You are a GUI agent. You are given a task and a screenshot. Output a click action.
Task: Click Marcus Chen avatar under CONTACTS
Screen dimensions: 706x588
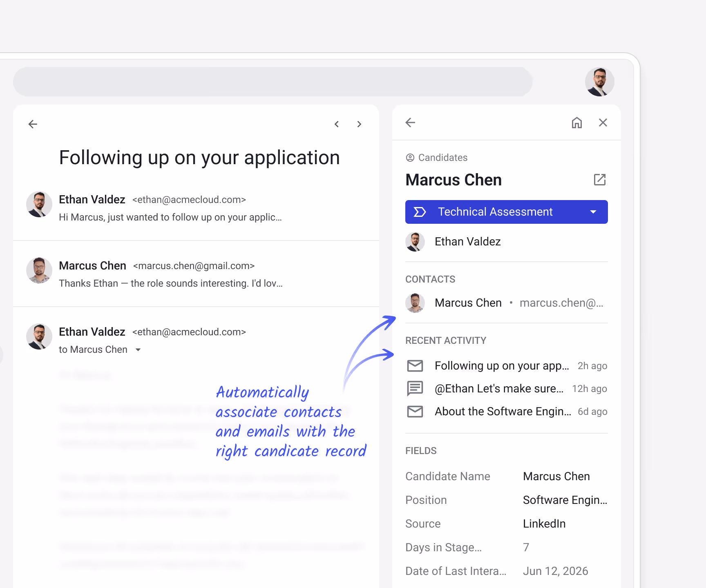pyautogui.click(x=415, y=303)
